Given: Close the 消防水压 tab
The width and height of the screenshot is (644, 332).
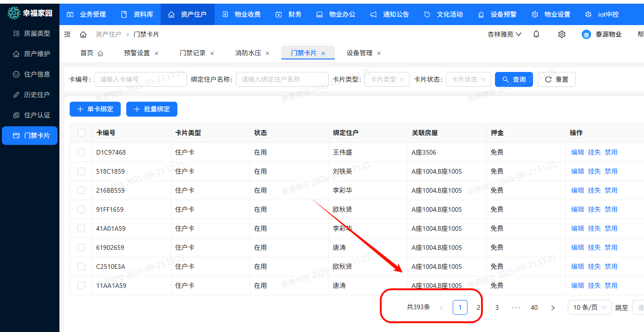Looking at the screenshot, I should [267, 53].
